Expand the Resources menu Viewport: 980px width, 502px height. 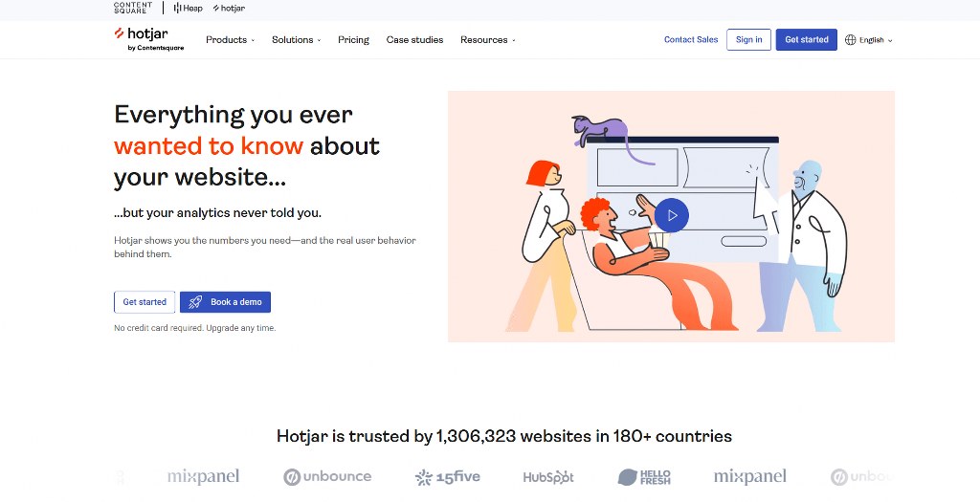pyautogui.click(x=488, y=40)
